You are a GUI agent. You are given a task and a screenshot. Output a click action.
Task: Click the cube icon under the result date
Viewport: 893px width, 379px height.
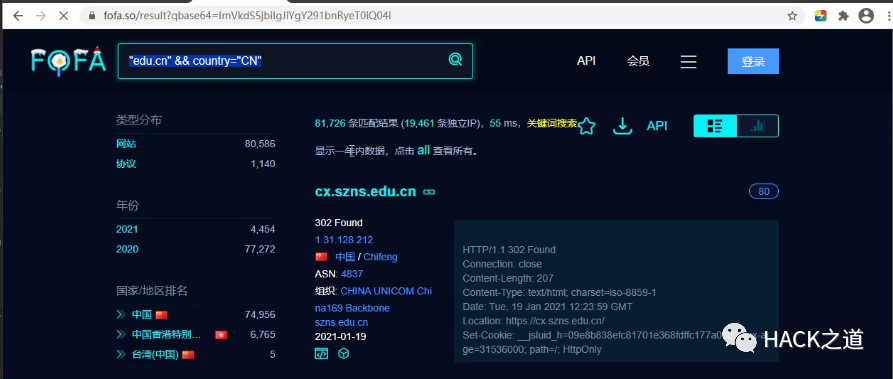click(343, 354)
